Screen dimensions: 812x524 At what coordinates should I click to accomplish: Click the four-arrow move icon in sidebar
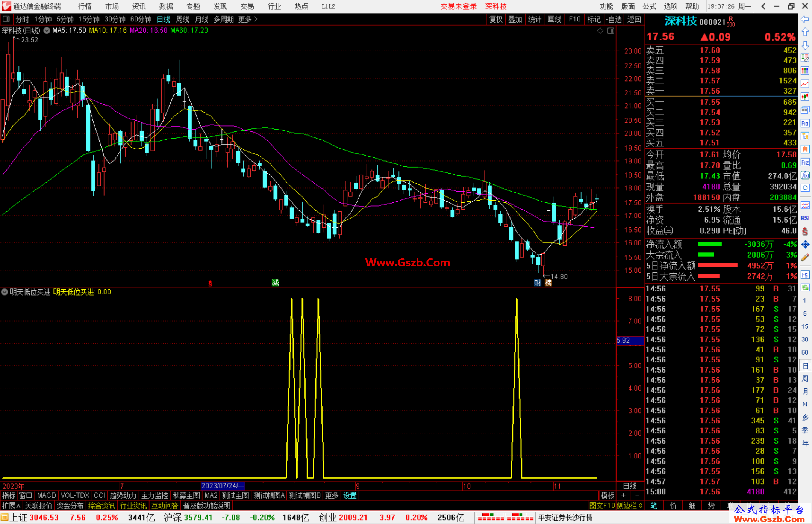pyautogui.click(x=805, y=245)
